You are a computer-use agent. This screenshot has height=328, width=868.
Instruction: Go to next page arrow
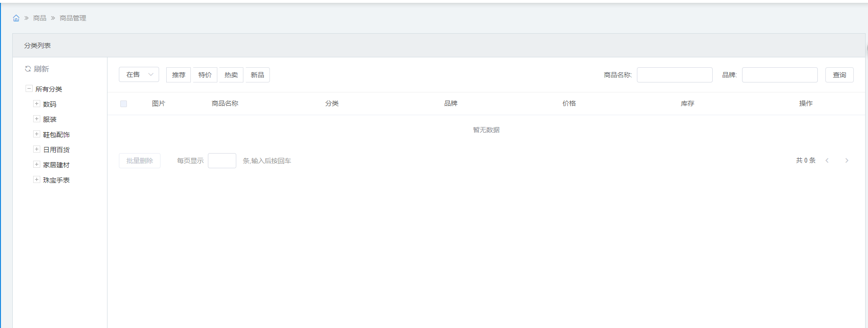point(847,161)
